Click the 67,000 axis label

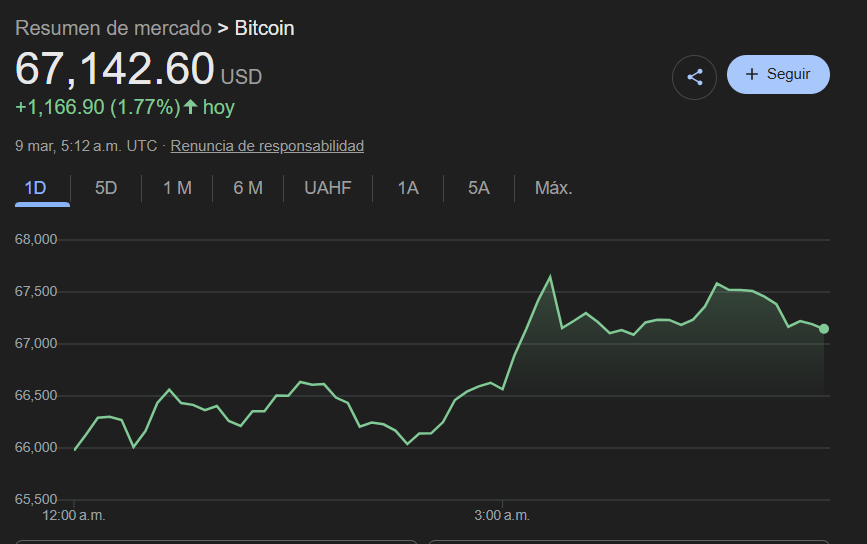[36, 343]
